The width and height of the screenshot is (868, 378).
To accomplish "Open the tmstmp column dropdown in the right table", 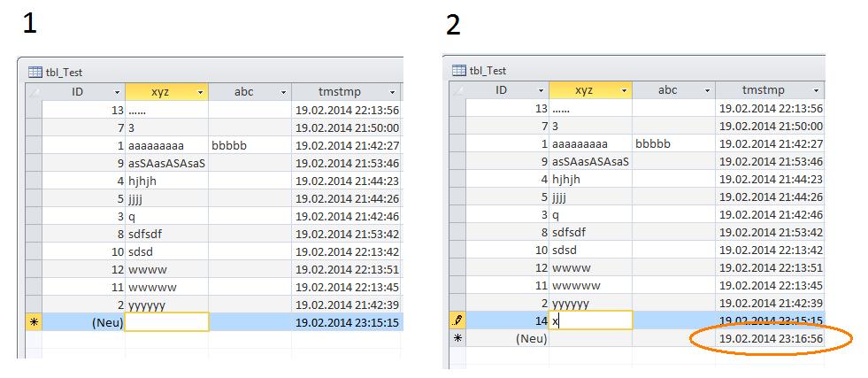I will (816, 91).
